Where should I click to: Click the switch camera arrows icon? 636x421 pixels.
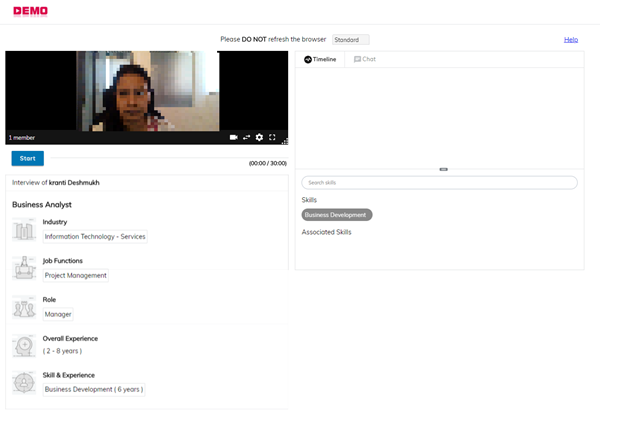click(x=246, y=137)
